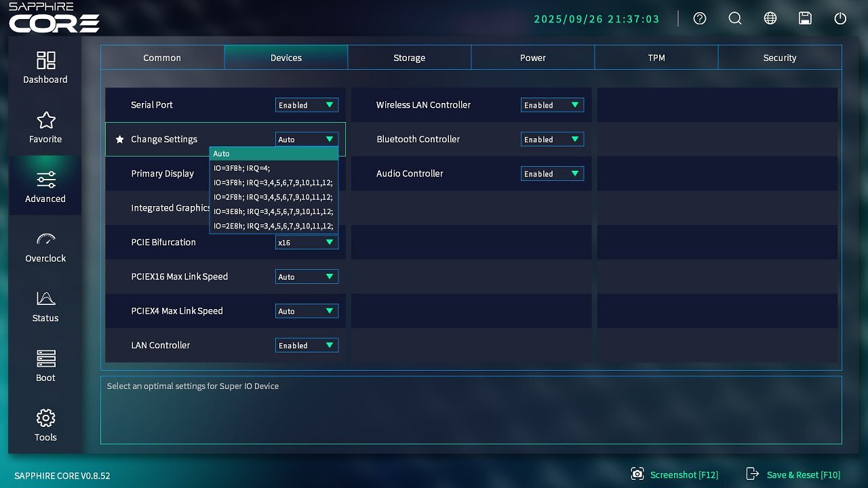The image size is (868, 488).
Task: Switch to the Storage tab
Action: (x=410, y=58)
